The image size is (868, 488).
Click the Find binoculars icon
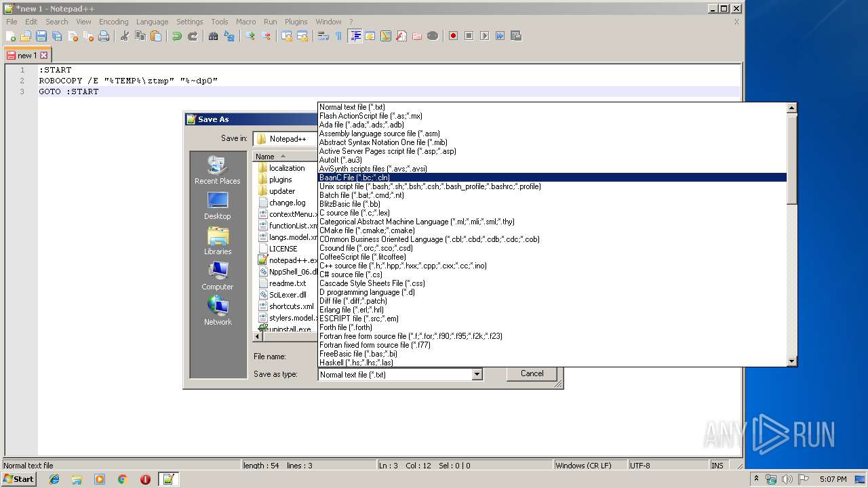[x=214, y=36]
